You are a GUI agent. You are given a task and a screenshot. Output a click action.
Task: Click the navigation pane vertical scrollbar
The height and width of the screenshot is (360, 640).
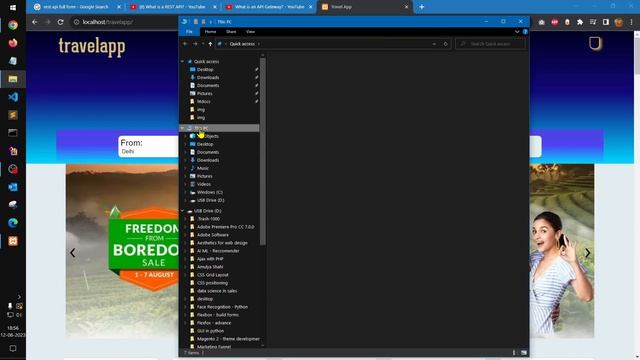coord(262,151)
